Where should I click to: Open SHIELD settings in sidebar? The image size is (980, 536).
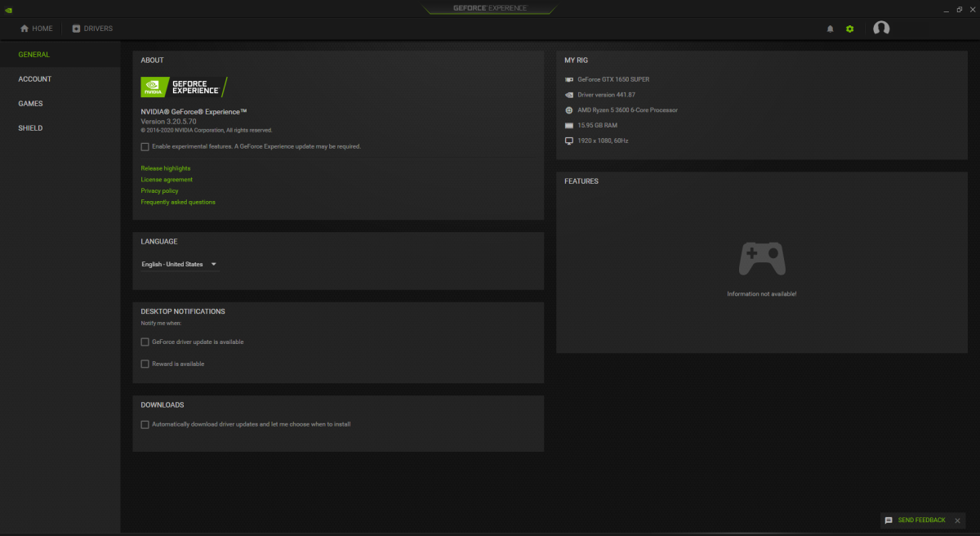pyautogui.click(x=30, y=128)
